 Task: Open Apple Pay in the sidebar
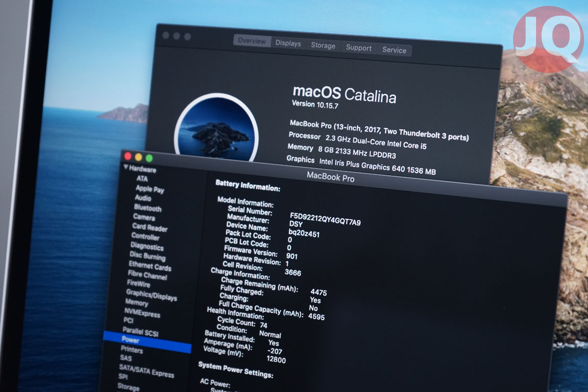pos(150,189)
